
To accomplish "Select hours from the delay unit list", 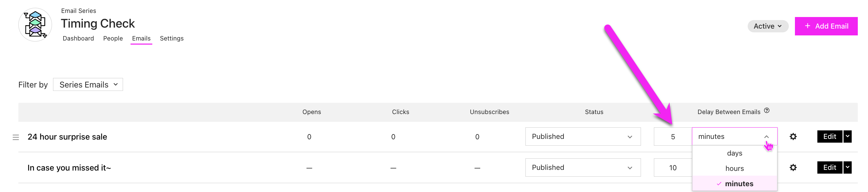I will (734, 169).
